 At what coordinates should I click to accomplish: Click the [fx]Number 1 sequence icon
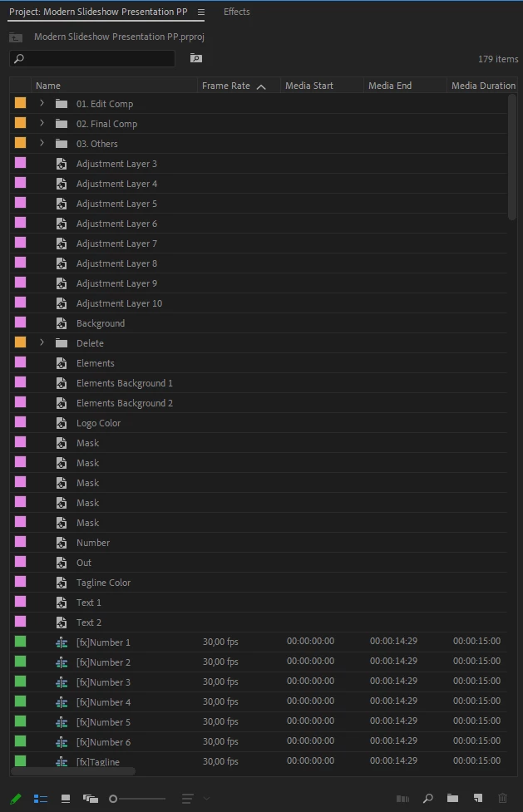pos(62,642)
